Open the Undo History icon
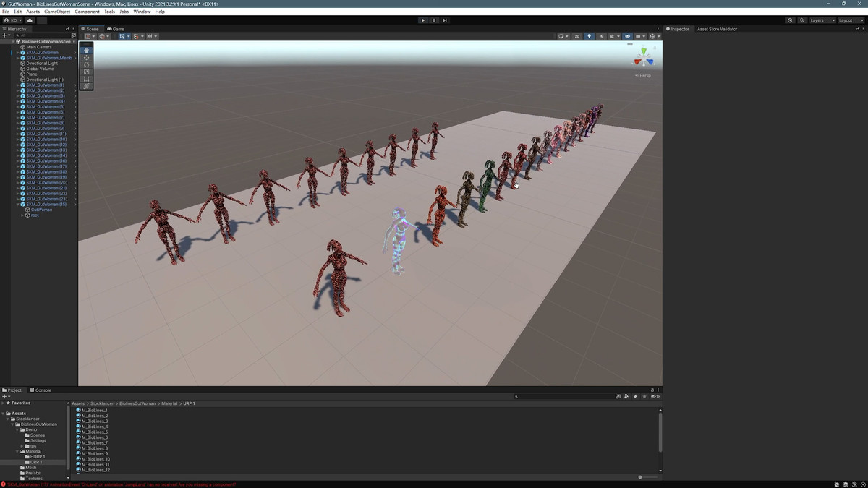The height and width of the screenshot is (488, 868). click(x=790, y=20)
